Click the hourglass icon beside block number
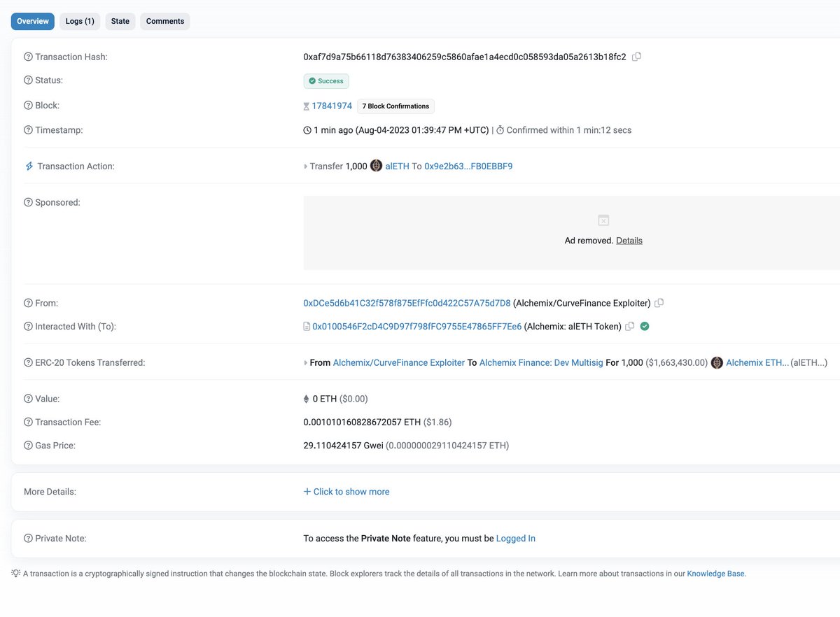The image size is (840, 617). [x=306, y=106]
